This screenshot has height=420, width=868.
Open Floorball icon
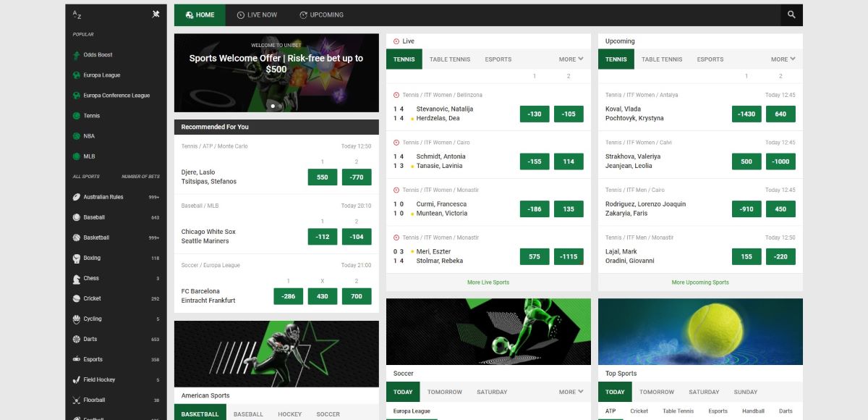click(x=77, y=400)
